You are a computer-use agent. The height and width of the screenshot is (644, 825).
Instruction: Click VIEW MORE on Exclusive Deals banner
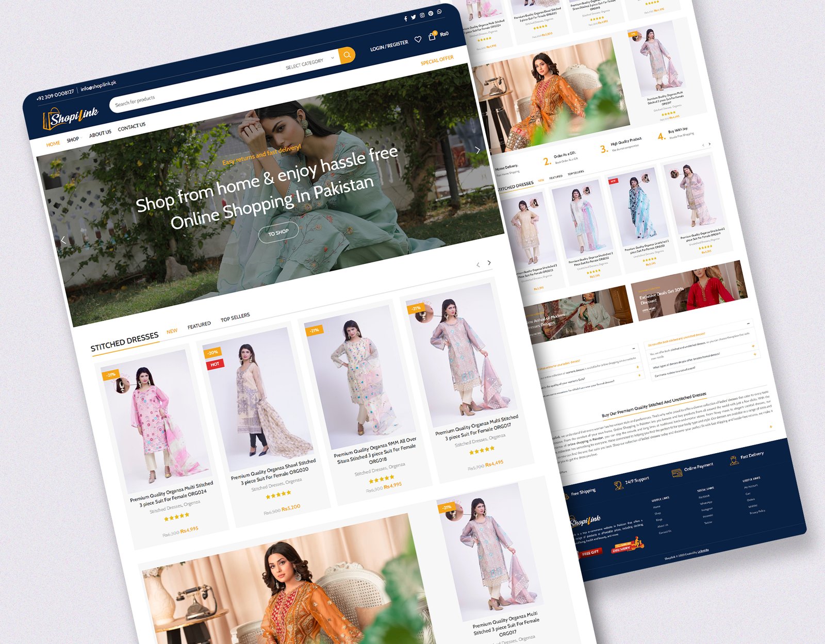point(649,309)
